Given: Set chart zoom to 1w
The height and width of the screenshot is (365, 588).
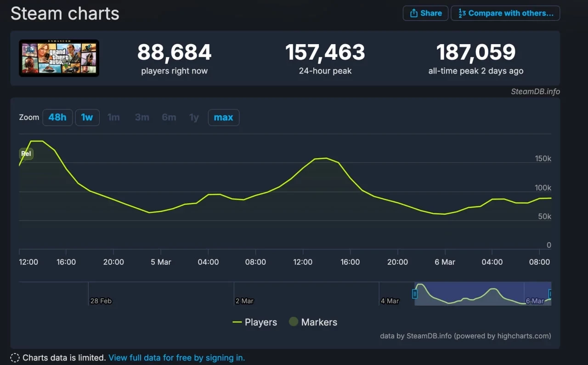Looking at the screenshot, I should coord(87,117).
